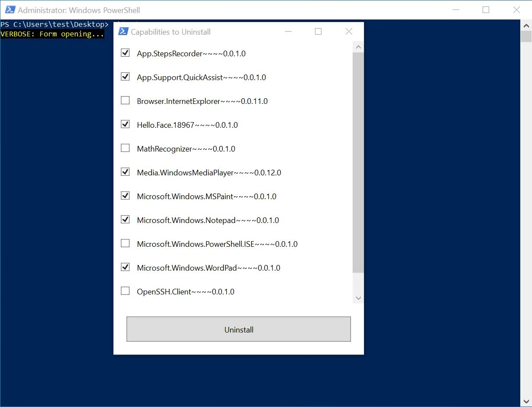
Task: Maximize the Windows PowerShell window
Action: pyautogui.click(x=486, y=10)
